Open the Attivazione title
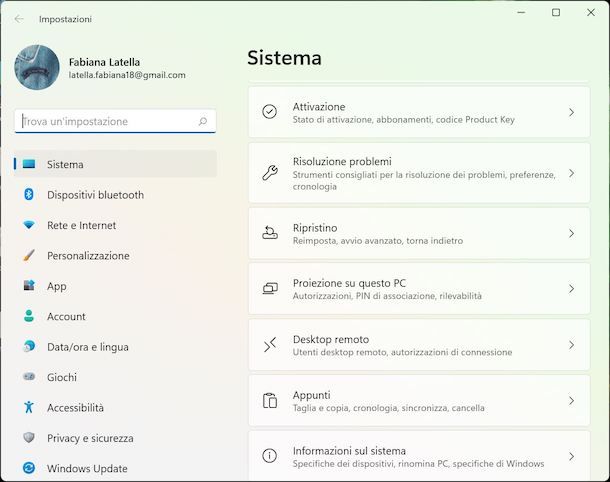 click(x=319, y=107)
